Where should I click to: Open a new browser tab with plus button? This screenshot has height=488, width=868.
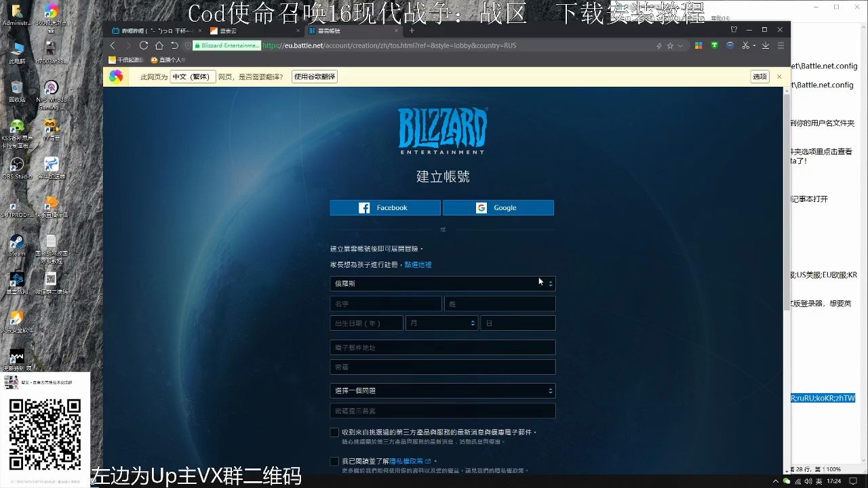point(412,30)
